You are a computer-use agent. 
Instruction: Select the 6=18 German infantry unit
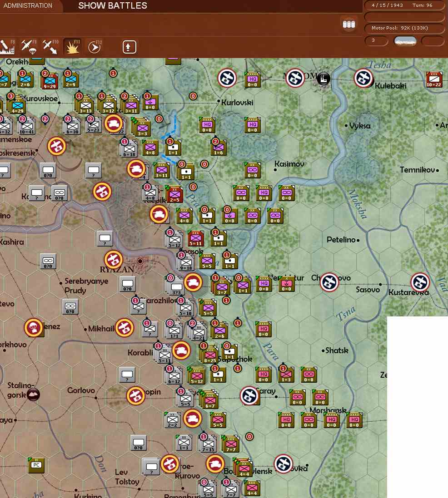pos(129,148)
